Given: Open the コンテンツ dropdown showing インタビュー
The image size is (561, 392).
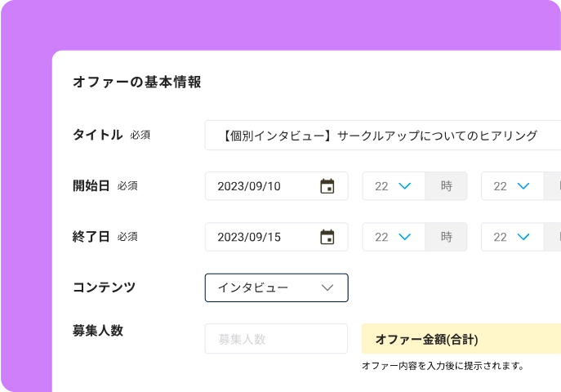Looking at the screenshot, I should click(276, 287).
